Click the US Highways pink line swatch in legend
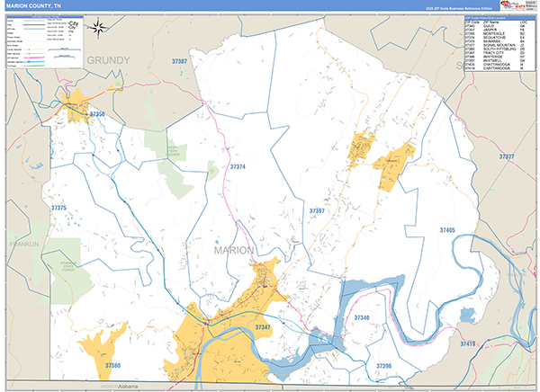The height and width of the screenshot is (392, 540). pos(34,58)
